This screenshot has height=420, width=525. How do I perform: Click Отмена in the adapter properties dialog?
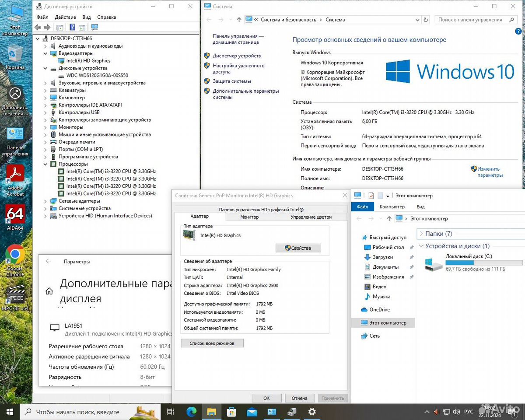click(300, 398)
